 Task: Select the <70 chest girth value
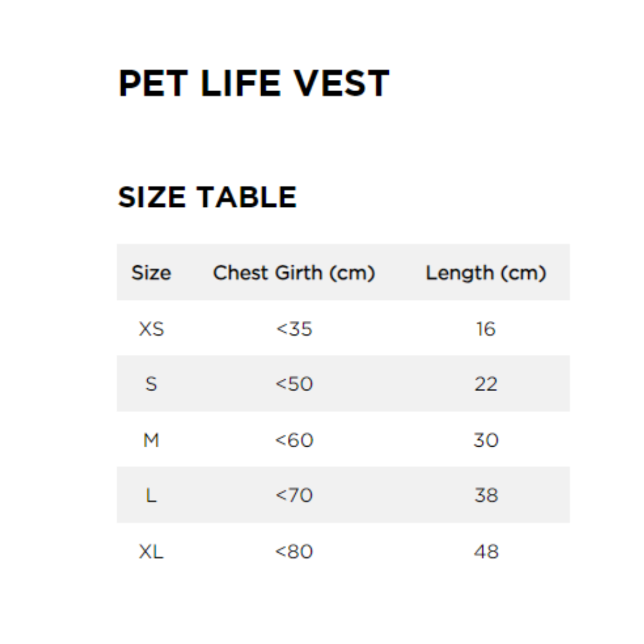click(x=294, y=496)
